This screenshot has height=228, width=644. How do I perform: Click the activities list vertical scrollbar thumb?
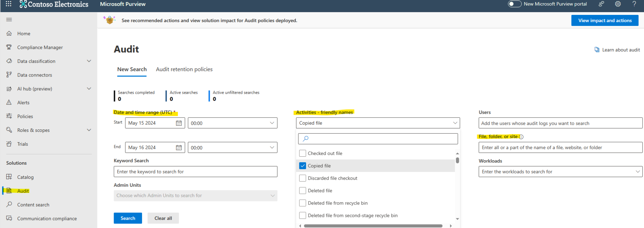coord(457,160)
